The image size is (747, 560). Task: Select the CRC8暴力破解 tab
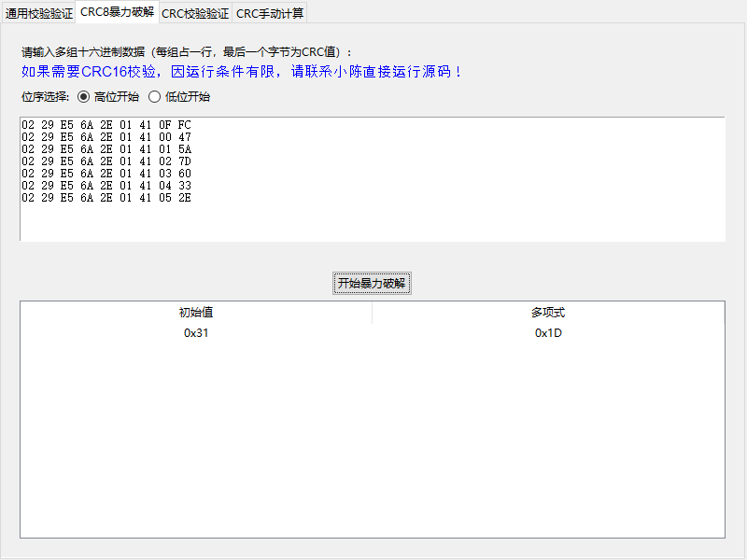click(117, 12)
